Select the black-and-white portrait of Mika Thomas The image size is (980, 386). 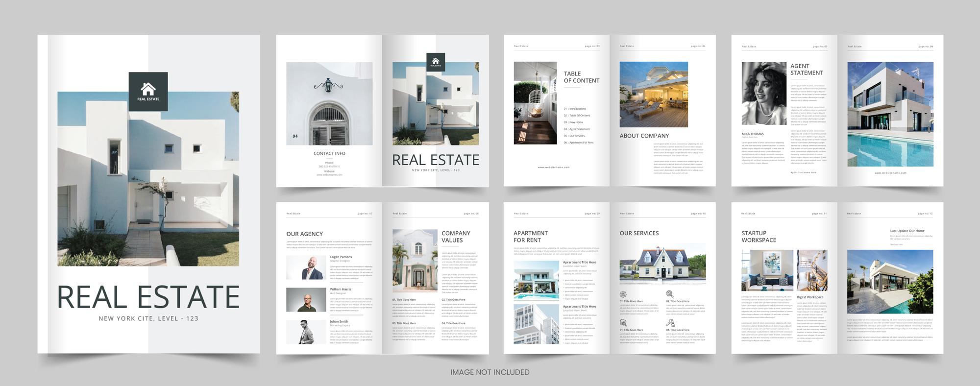764,93
